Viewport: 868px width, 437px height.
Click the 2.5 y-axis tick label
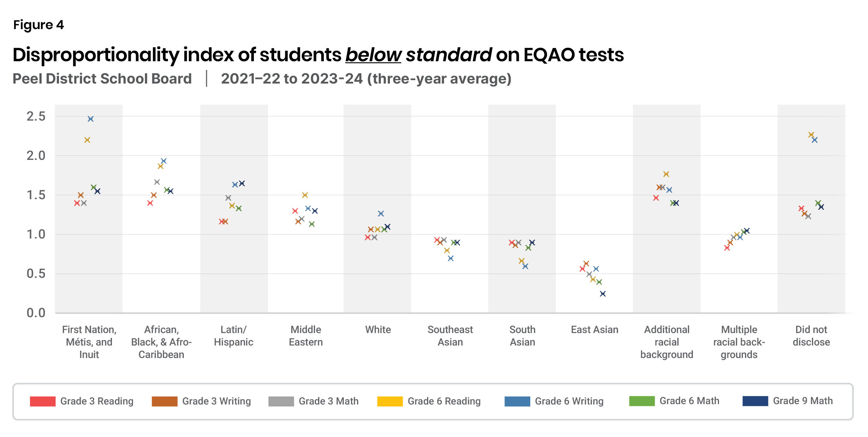[x=36, y=116]
